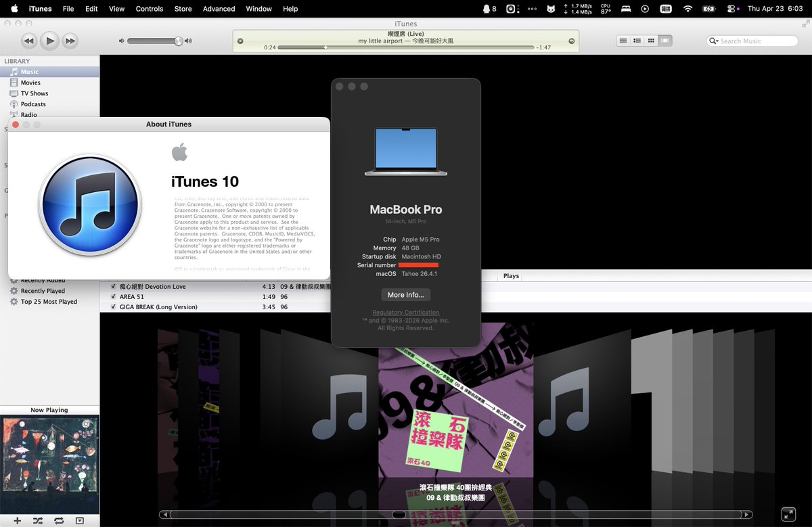Toggle repeat playback
This screenshot has height=527, width=812.
point(59,521)
